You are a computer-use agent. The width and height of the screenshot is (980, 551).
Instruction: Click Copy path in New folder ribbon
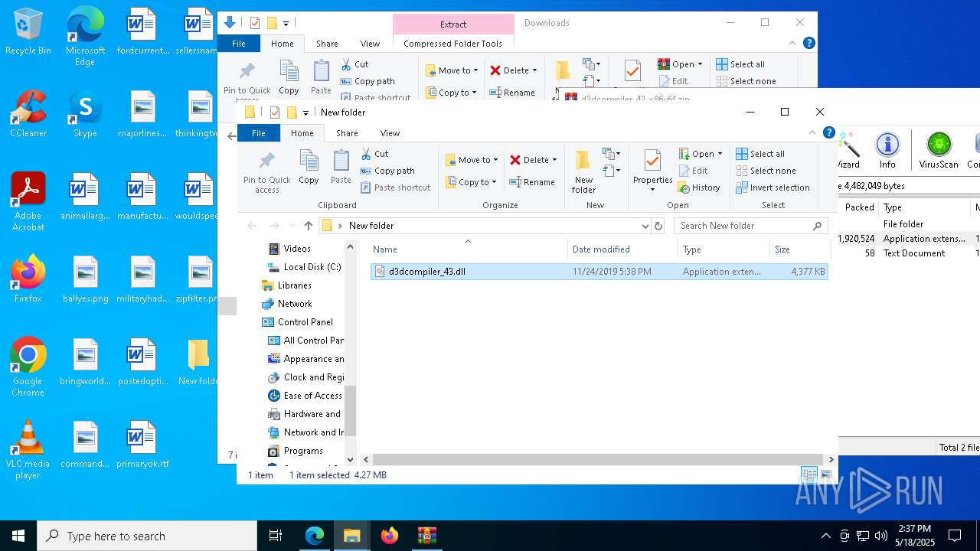click(387, 171)
